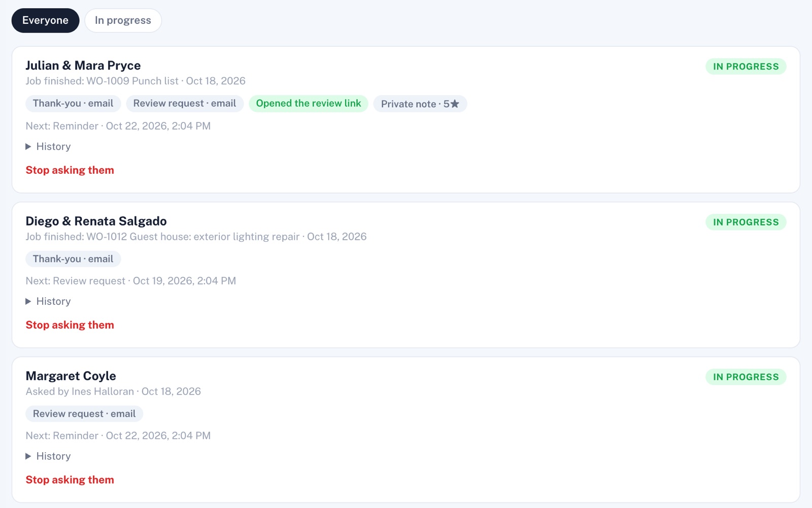Click the Diego & Renata Salgado name
The image size is (812, 508).
tap(96, 221)
